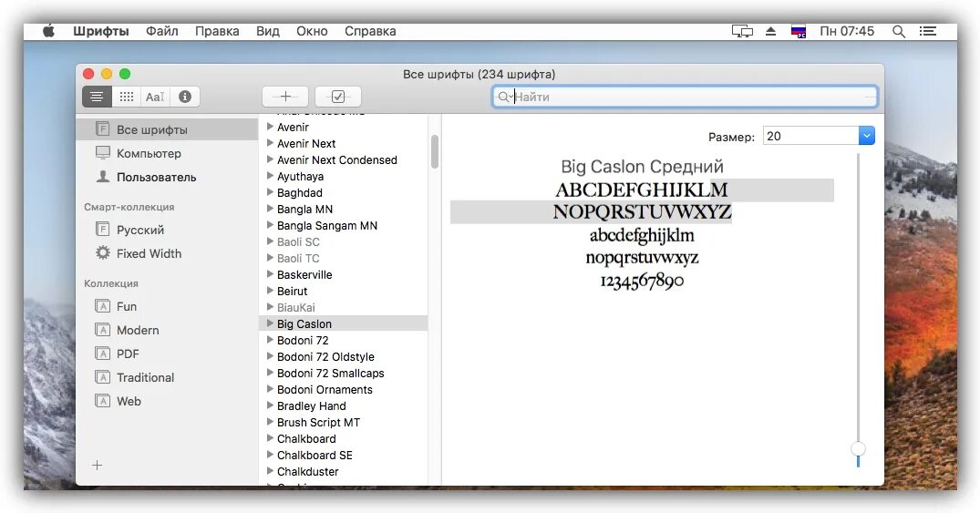The height and width of the screenshot is (513, 980).
Task: Expand the Avenir font family
Action: [270, 127]
